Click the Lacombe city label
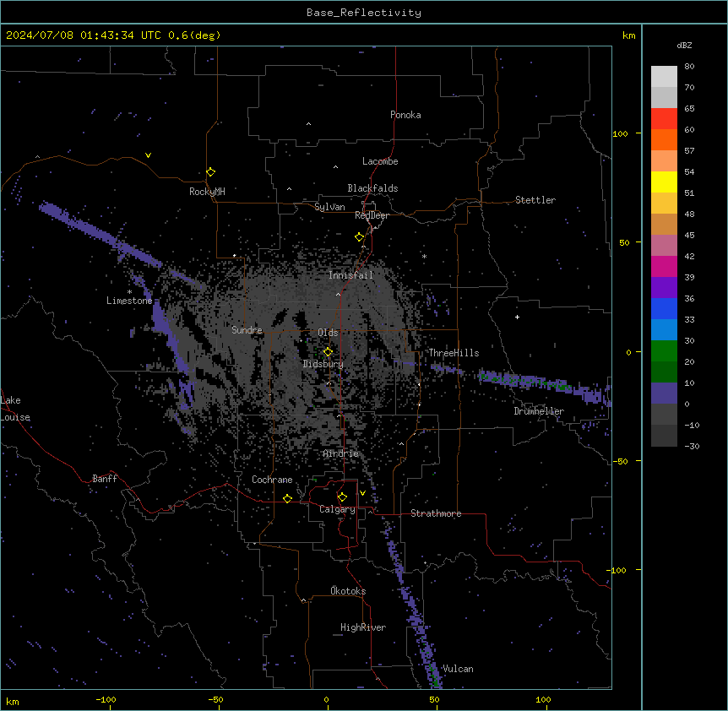Viewport: 728px width, 711px height. 380,161
